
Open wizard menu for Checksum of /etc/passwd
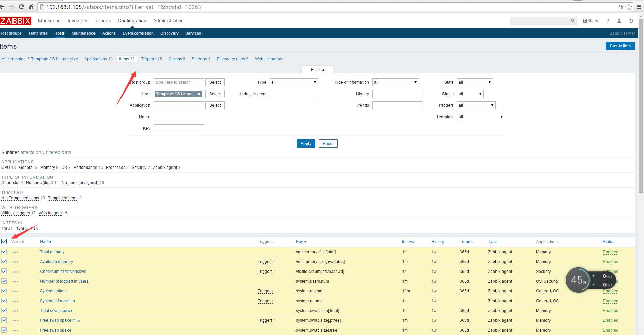16,272
